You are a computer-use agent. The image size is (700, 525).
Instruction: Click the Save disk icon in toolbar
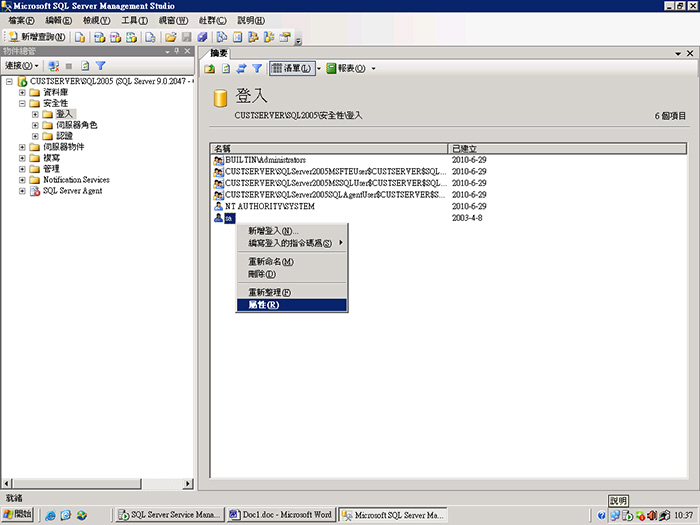[x=187, y=37]
